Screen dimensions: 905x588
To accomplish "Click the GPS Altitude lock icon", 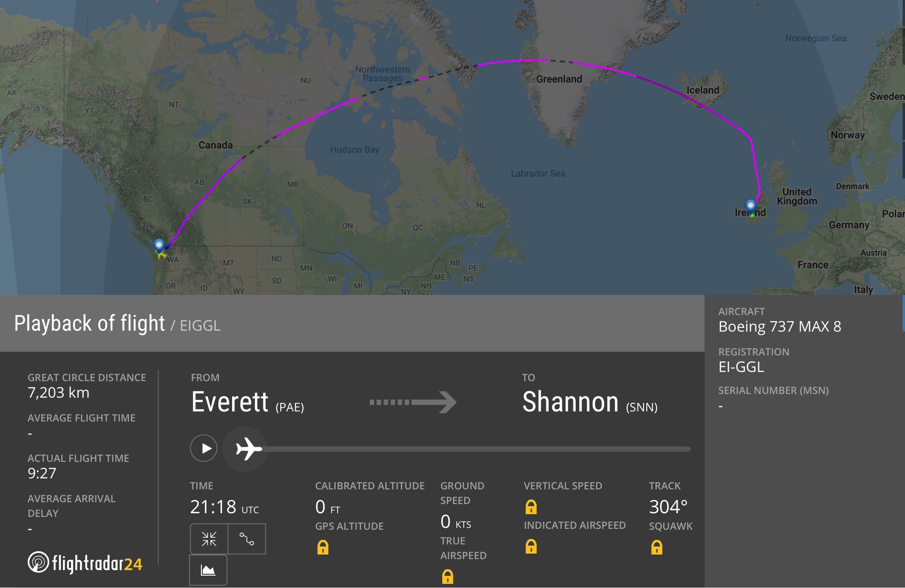I will coord(323,547).
